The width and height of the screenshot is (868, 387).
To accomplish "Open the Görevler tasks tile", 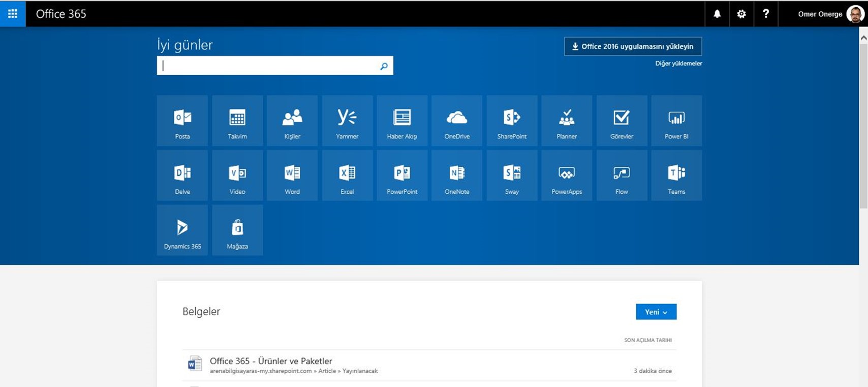I will pyautogui.click(x=622, y=121).
